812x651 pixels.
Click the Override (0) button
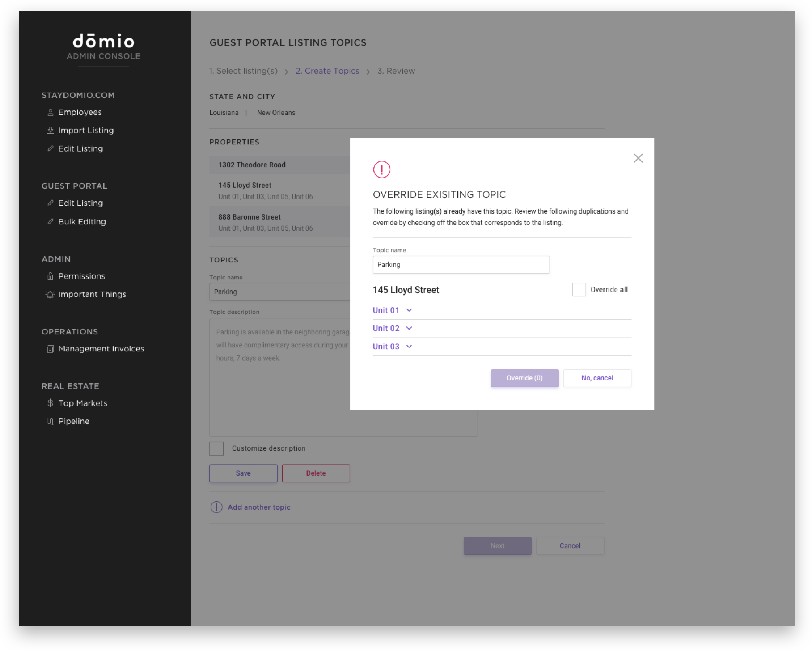[x=524, y=378]
